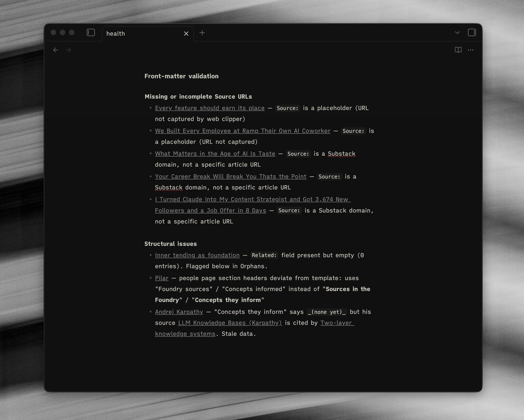
Task: Open a new tab with plus icon
Action: 202,33
